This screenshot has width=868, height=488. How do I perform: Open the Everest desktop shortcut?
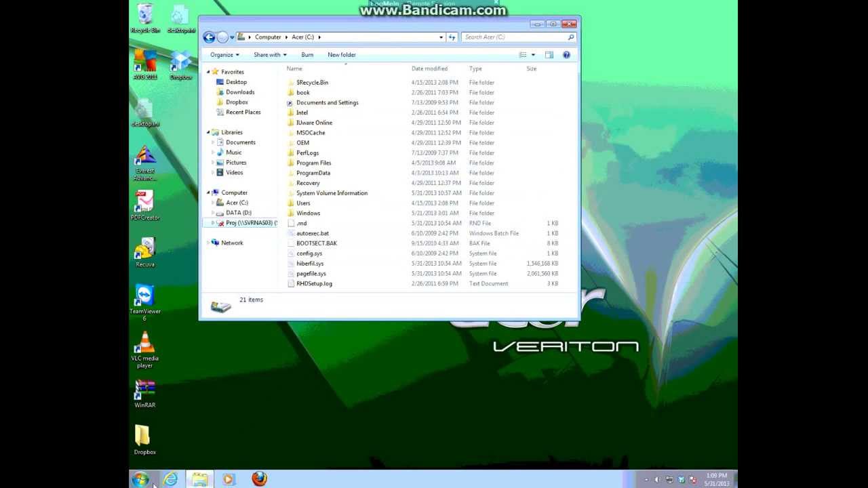pyautogui.click(x=145, y=164)
